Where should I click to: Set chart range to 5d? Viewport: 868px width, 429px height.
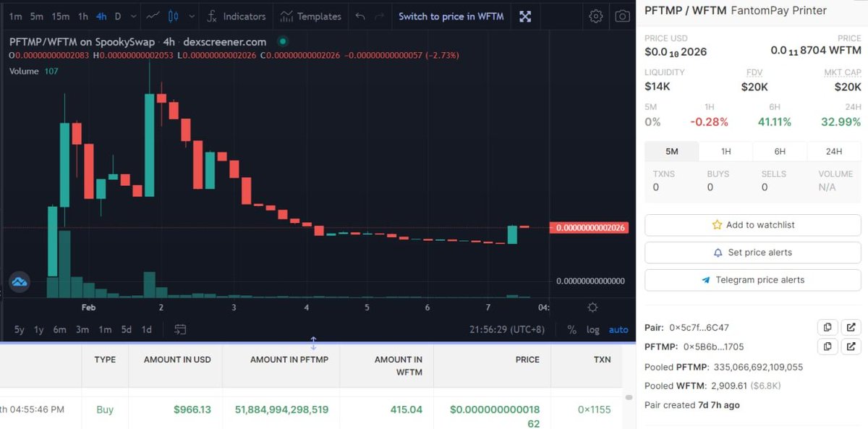127,329
